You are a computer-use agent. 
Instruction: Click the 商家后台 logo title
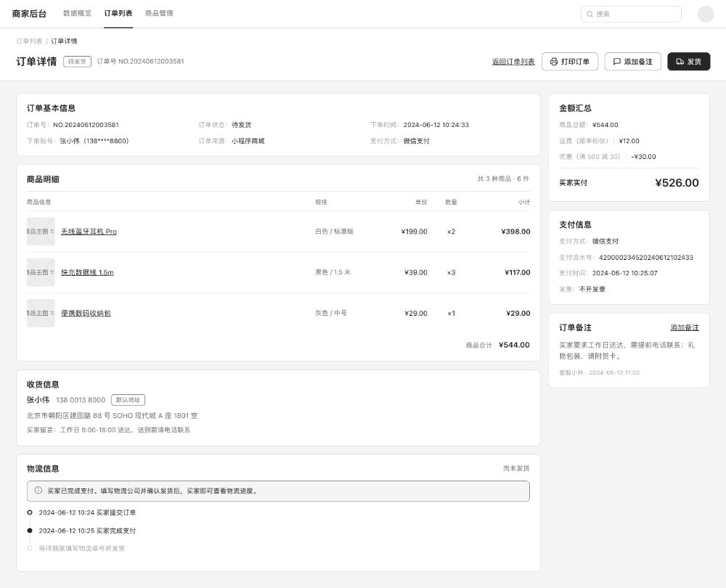(29, 14)
